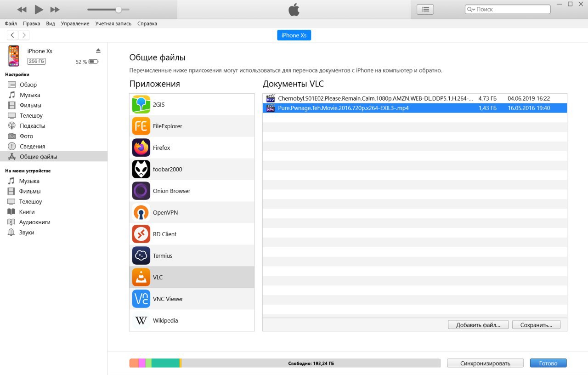Select the Chernobyl.S01E02 MKV file
The height and width of the screenshot is (375, 588).
click(x=415, y=98)
